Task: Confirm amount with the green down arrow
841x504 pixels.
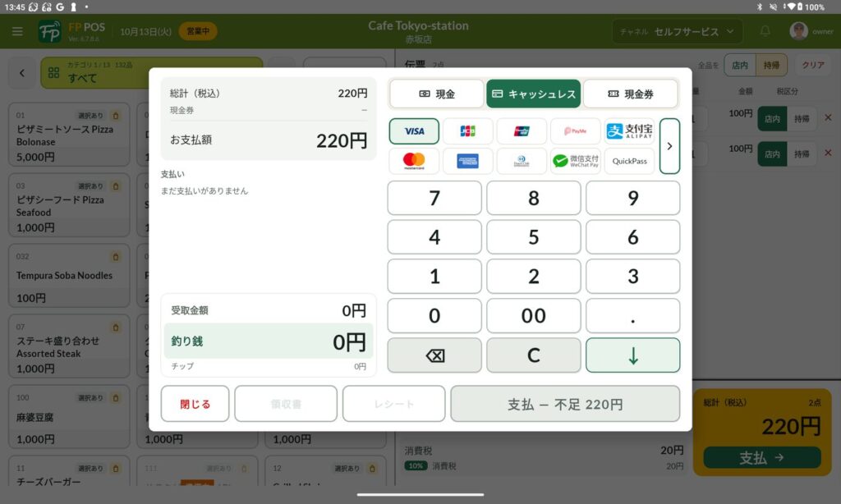Action: tap(633, 355)
